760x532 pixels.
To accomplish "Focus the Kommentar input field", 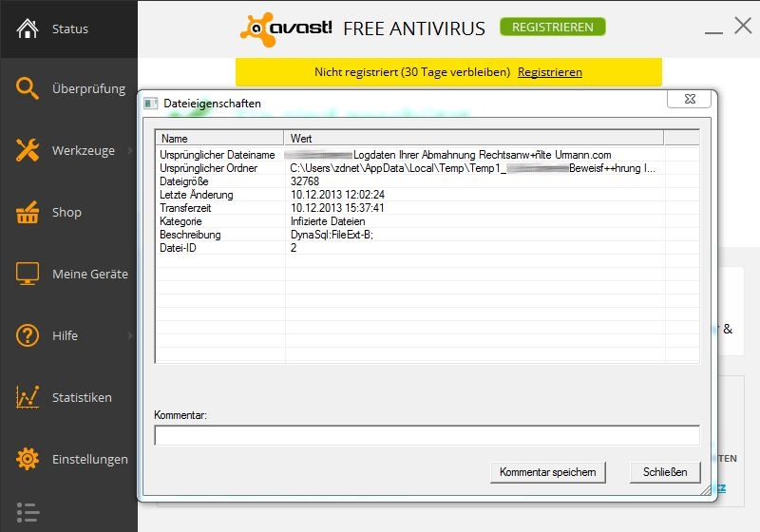I will (427, 435).
